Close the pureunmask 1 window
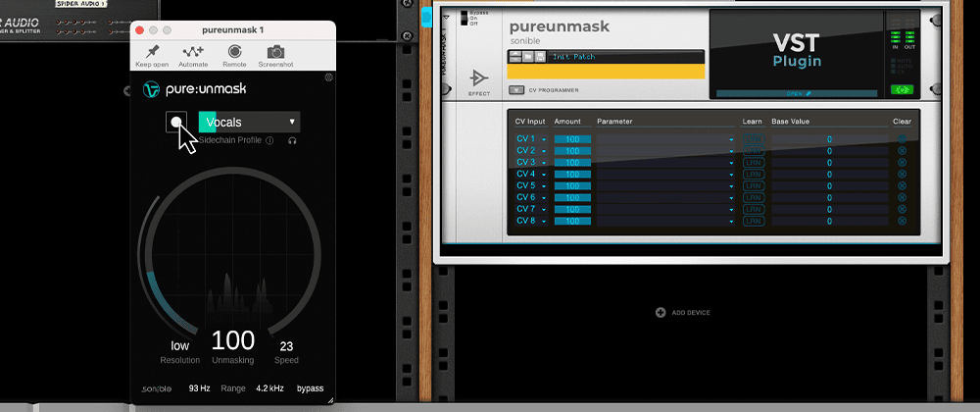Viewport: 980px width, 412px height. click(140, 30)
